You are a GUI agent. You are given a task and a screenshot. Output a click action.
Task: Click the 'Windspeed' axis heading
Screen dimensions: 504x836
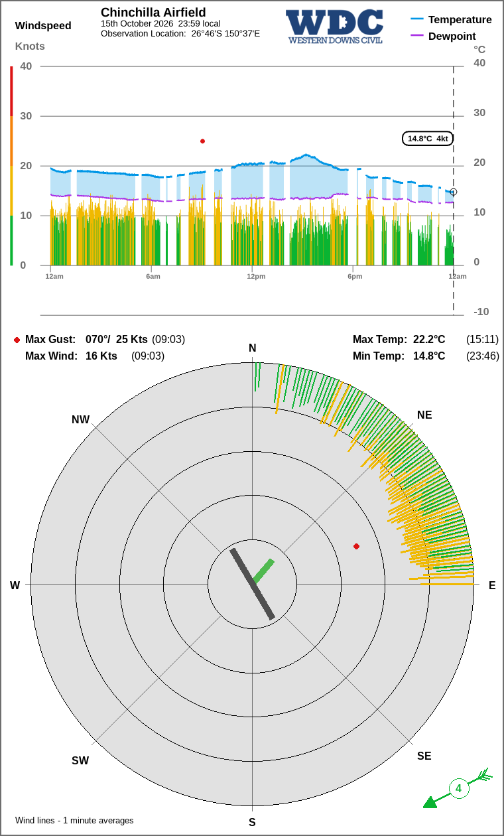pos(43,26)
